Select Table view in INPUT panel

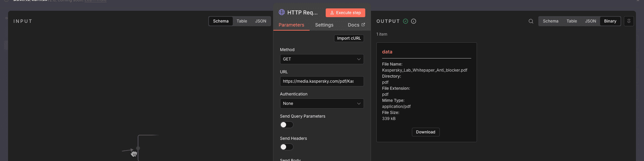click(x=242, y=21)
